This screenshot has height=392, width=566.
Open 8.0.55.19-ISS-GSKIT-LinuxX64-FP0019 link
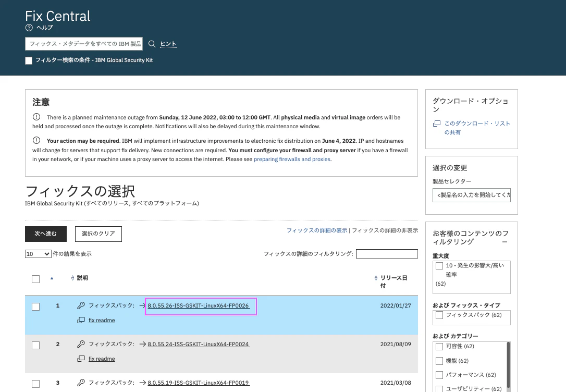(x=198, y=383)
